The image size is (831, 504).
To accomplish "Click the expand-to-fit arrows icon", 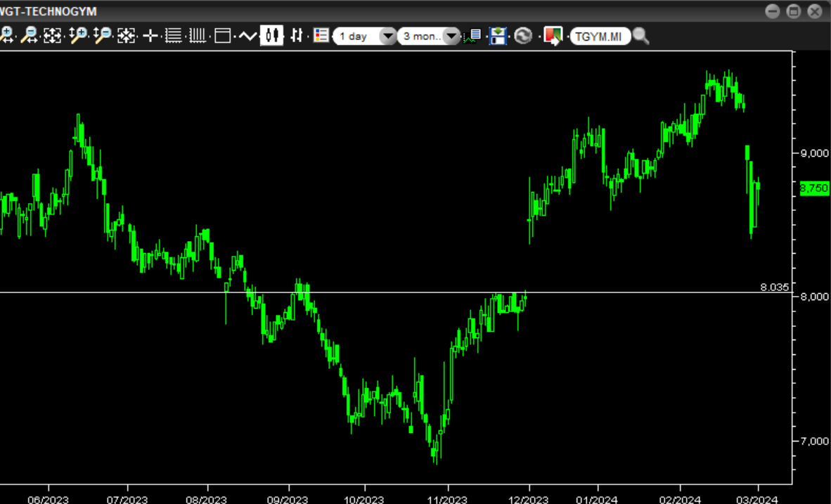I will [52, 36].
